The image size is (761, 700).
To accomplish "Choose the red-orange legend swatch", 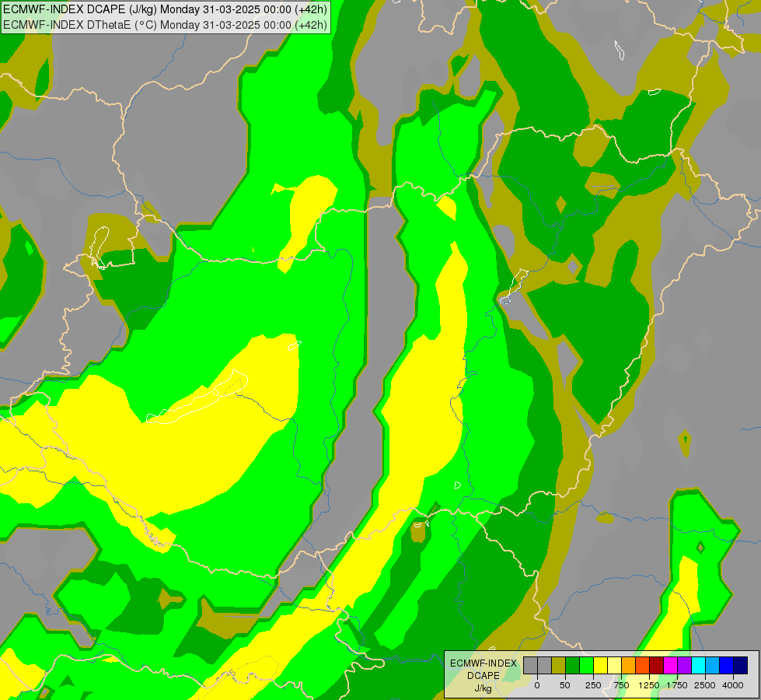I will pyautogui.click(x=643, y=666).
